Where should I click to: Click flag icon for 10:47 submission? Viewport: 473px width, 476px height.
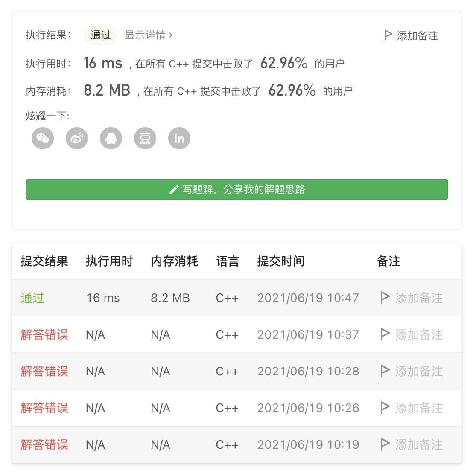pos(385,298)
